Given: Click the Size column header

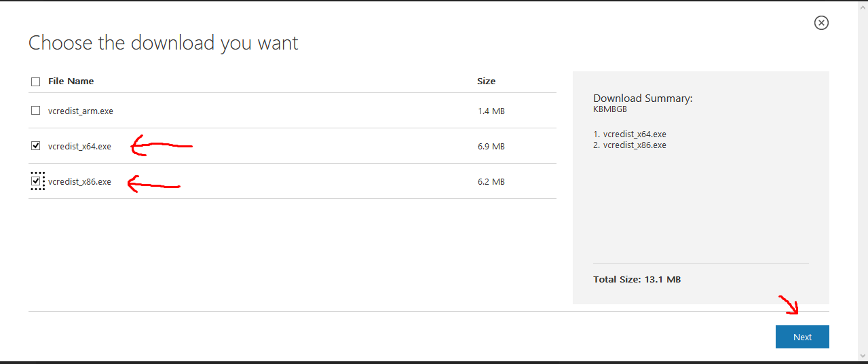Looking at the screenshot, I should [x=486, y=81].
